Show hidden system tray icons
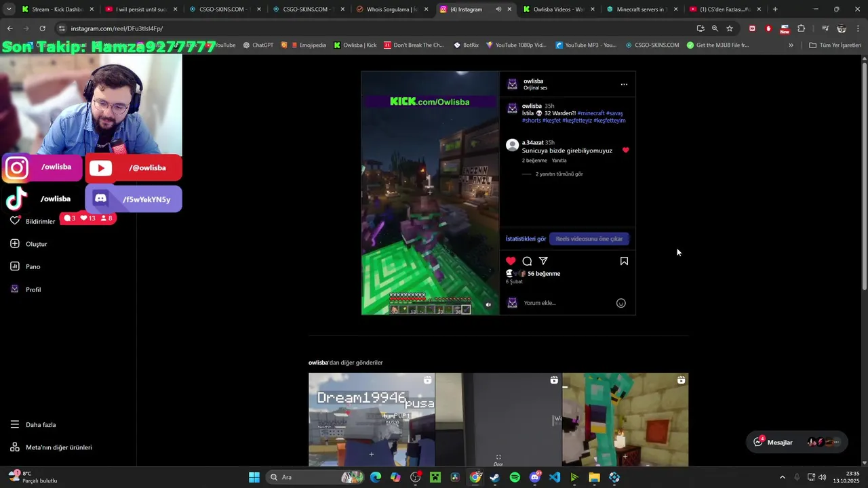The width and height of the screenshot is (868, 488). point(782,477)
